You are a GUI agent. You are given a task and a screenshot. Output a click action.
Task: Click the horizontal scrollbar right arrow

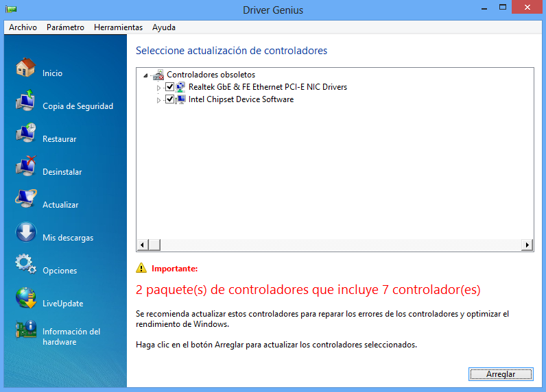tap(527, 245)
